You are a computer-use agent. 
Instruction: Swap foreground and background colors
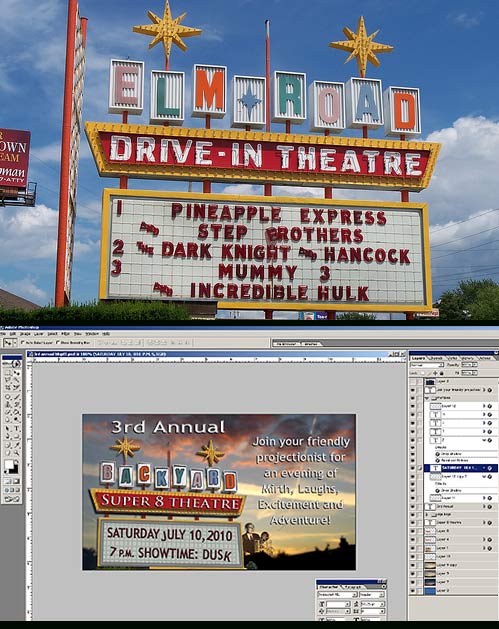click(16, 461)
